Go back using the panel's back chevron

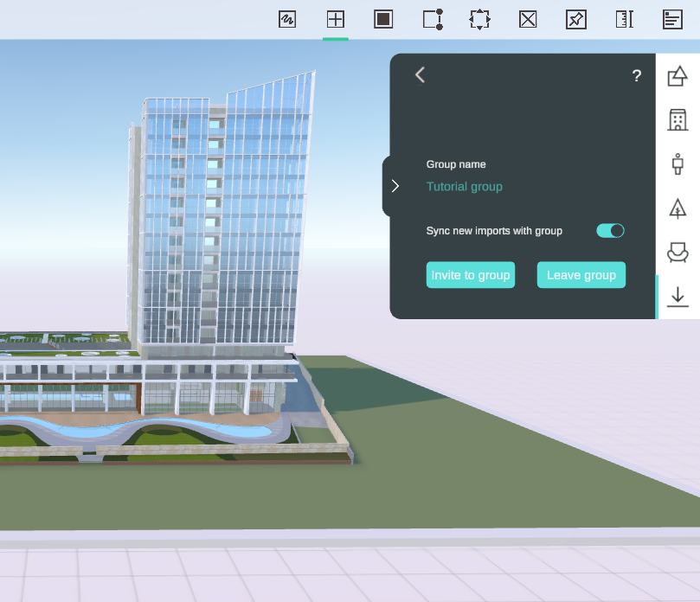(x=420, y=75)
